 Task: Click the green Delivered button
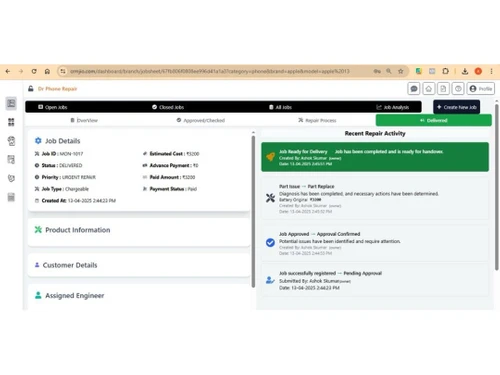434,120
